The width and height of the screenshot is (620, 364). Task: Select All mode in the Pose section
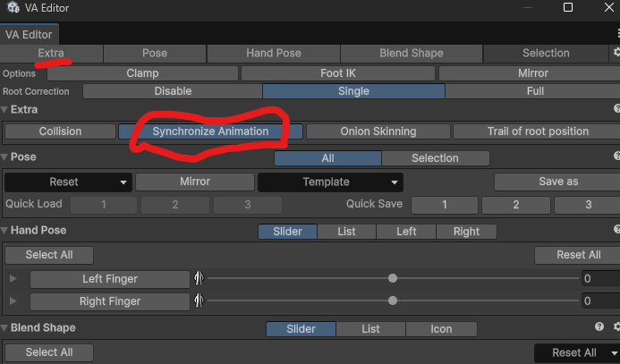327,158
